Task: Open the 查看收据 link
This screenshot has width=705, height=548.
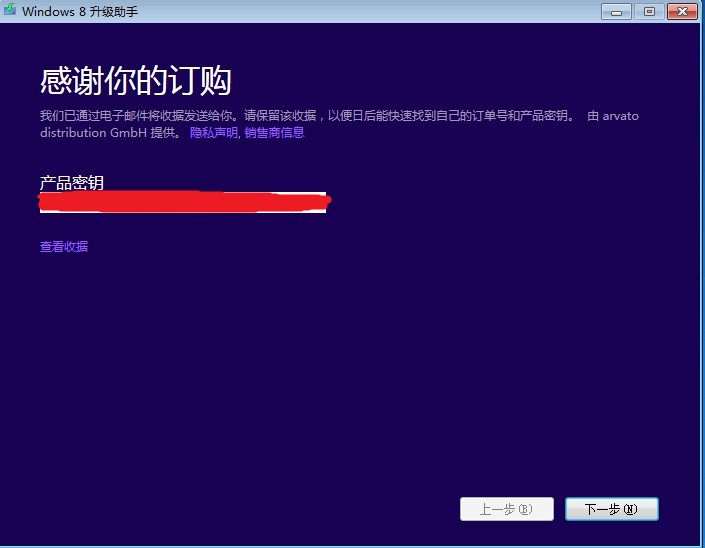Action: 64,246
